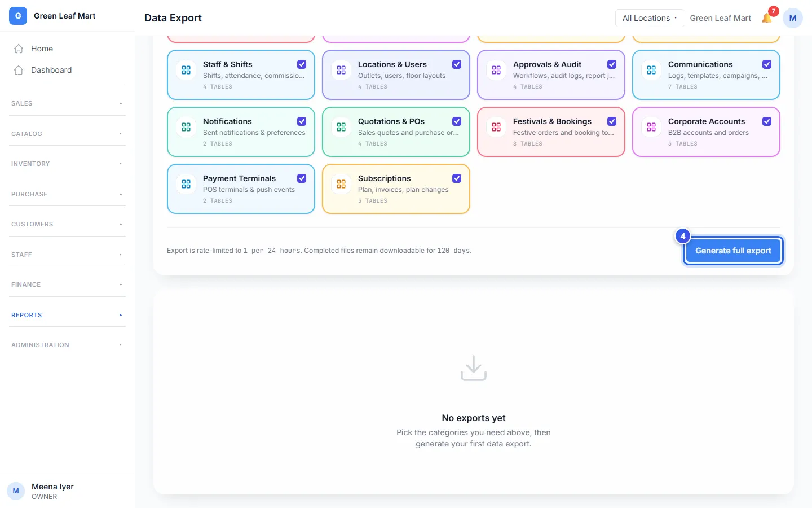
Task: Click the Festivals & Bookings grid icon
Action: (496, 127)
